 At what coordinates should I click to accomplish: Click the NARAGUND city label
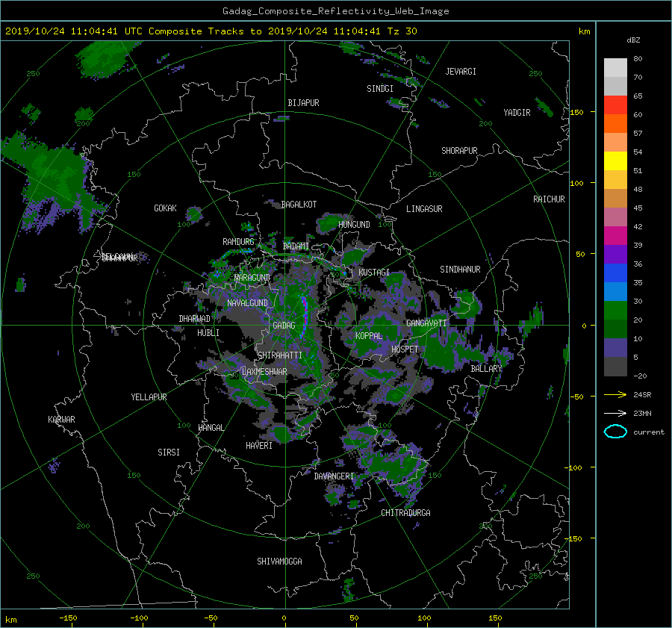pyautogui.click(x=252, y=277)
